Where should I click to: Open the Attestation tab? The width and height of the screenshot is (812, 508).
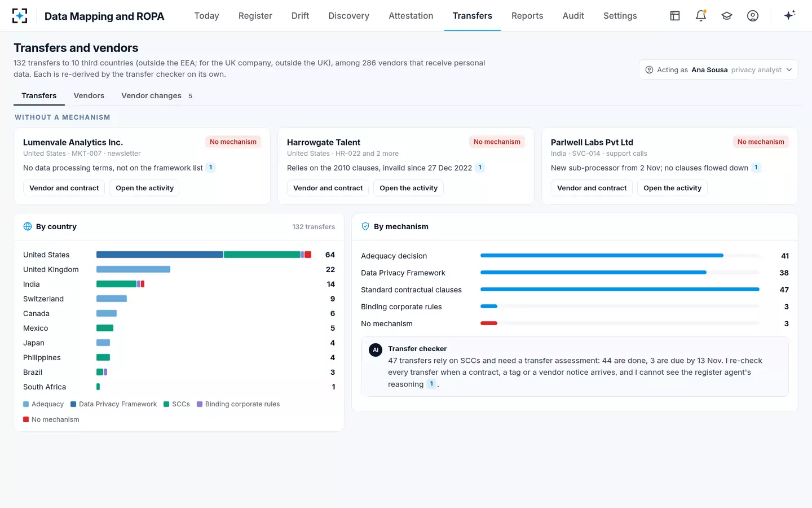click(411, 16)
